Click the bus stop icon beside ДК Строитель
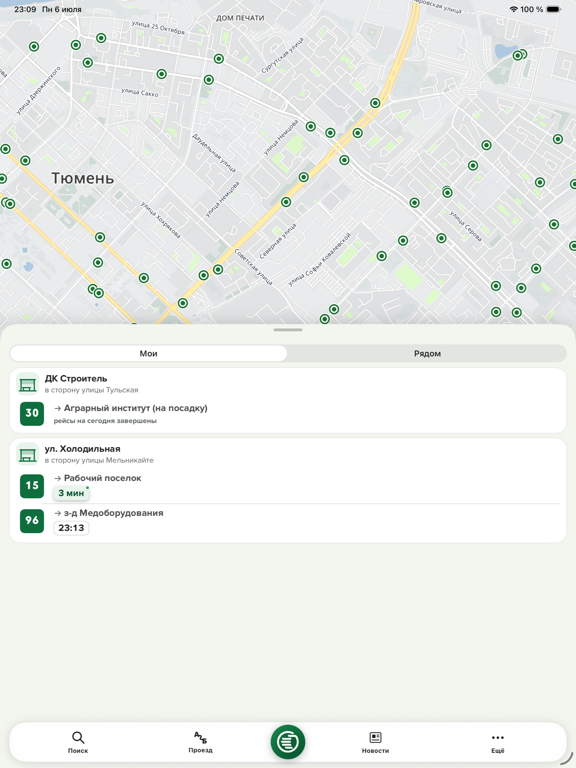This screenshot has width=576, height=768. pos(27,384)
